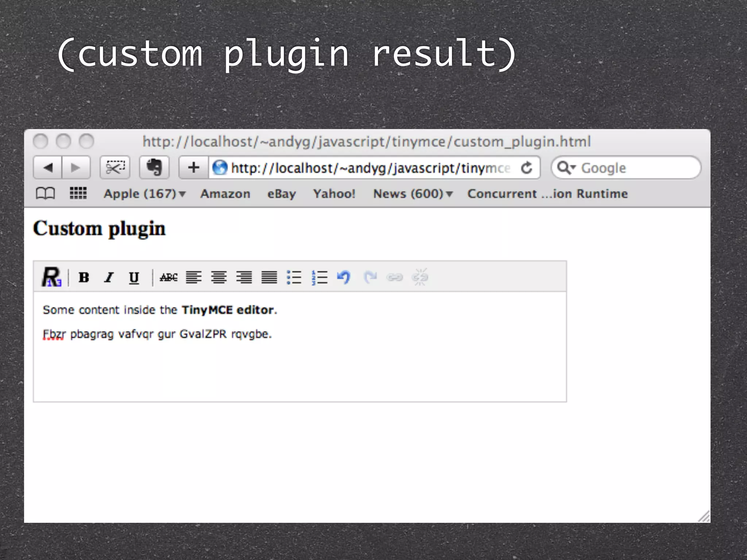The width and height of the screenshot is (747, 560).
Task: Toggle italic formatting in TinyMCE
Action: click(x=109, y=277)
